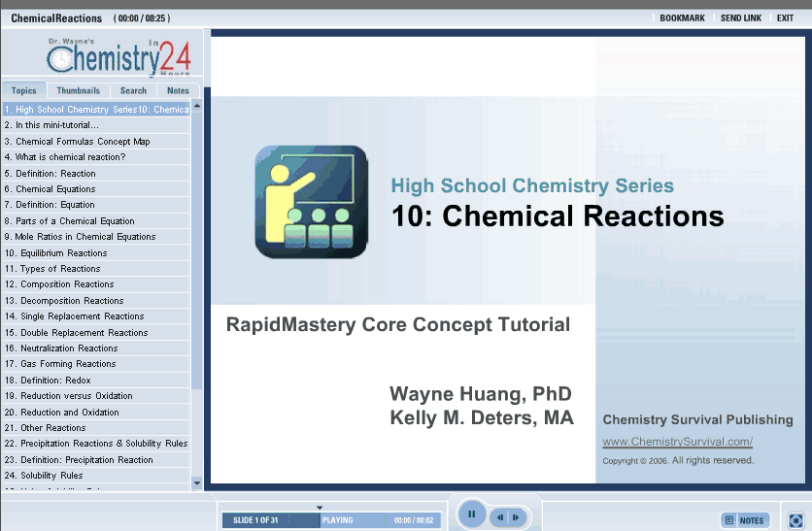The height and width of the screenshot is (531, 812).
Task: Open the Notes tab in sidebar
Action: [179, 90]
